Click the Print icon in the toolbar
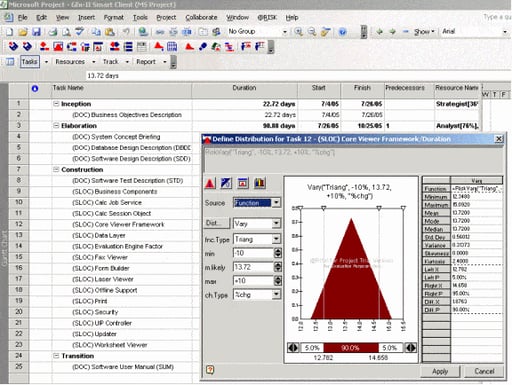512x385 pixels. 53,32
